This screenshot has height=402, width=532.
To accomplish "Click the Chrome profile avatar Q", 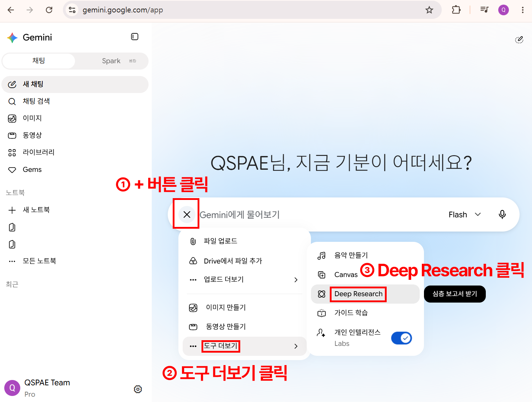I will 503,10.
